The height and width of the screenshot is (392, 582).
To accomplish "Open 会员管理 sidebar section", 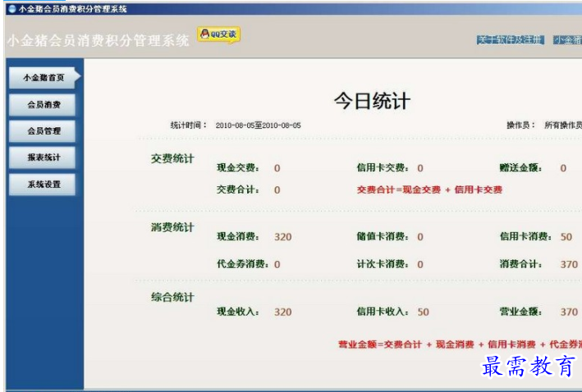I will coord(43,131).
